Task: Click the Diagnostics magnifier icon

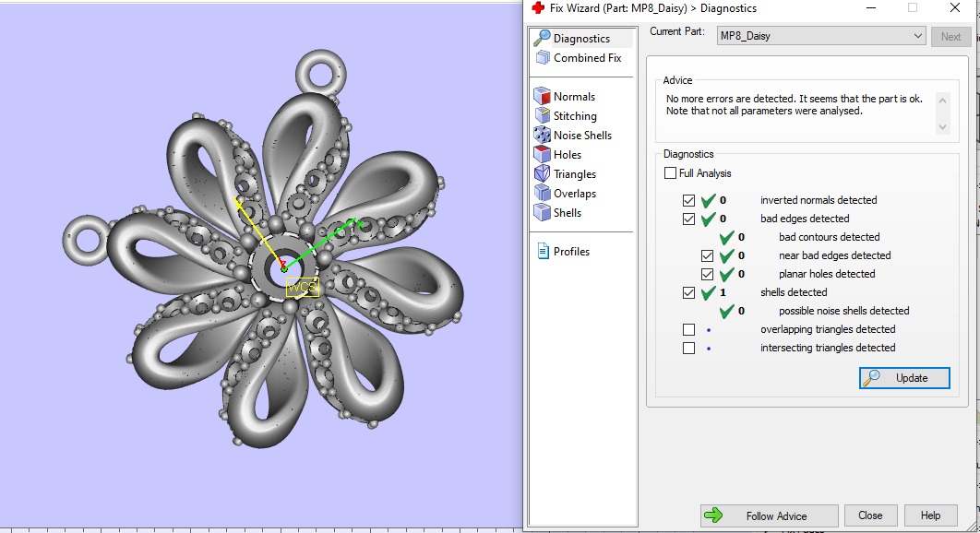Action: pos(542,38)
